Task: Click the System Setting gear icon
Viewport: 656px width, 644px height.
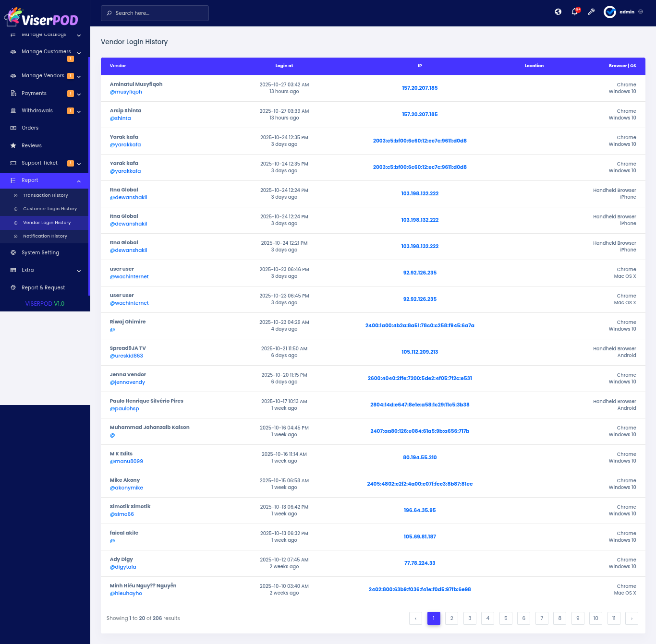Action: point(13,252)
